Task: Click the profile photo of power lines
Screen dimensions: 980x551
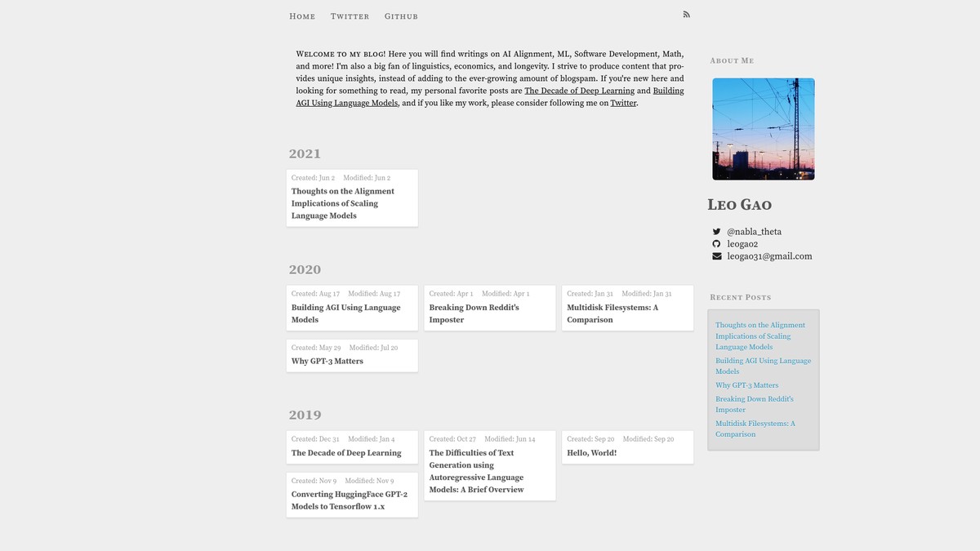Action: [764, 129]
